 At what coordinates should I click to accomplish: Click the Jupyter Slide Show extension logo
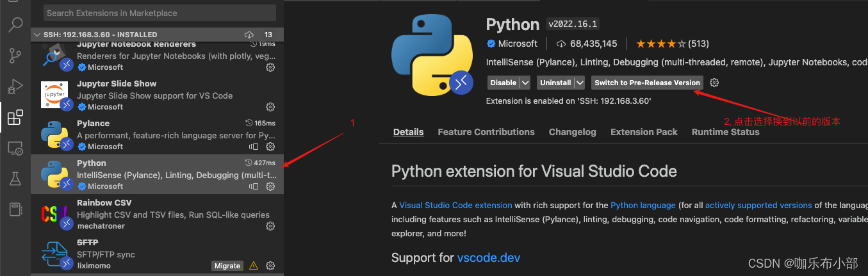[x=54, y=95]
